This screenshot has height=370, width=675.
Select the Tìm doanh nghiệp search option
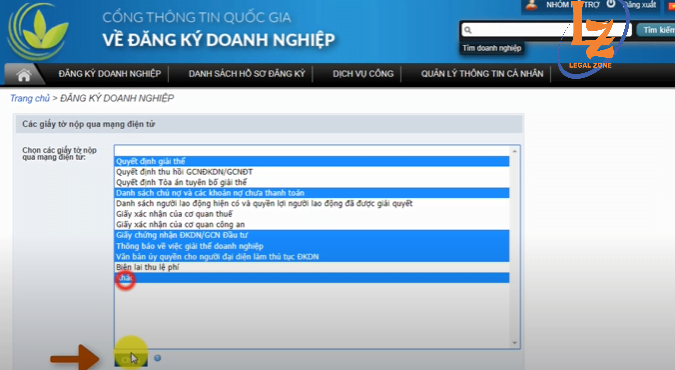(x=492, y=48)
